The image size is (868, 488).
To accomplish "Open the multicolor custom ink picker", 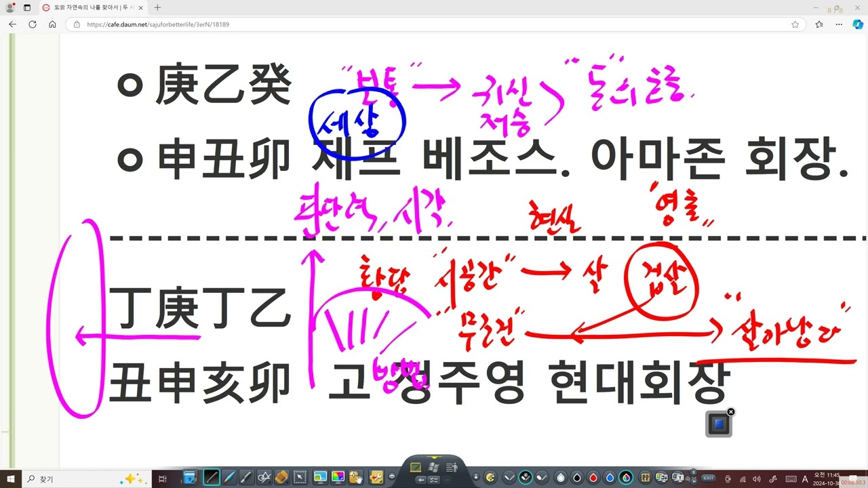I will point(626,478).
